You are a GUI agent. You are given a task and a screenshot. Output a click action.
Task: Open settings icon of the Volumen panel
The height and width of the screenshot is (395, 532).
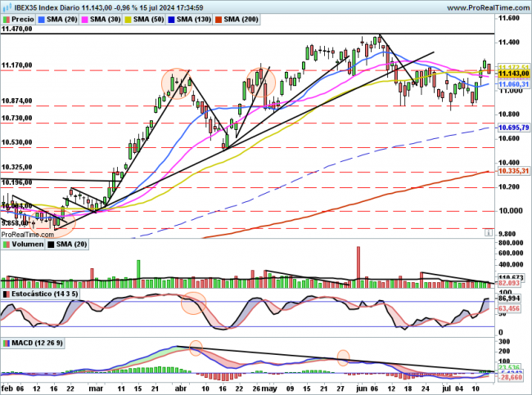click(5, 244)
